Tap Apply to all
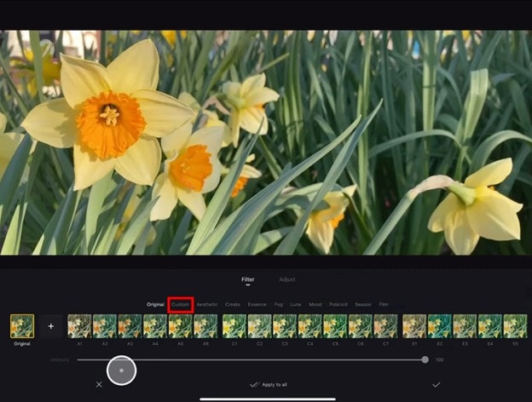 tap(269, 385)
